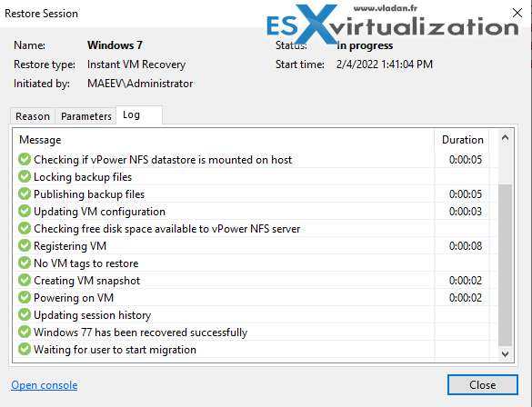Click status icon for Creating VM snapshot
This screenshot has width=532, height=407.
tap(25, 280)
